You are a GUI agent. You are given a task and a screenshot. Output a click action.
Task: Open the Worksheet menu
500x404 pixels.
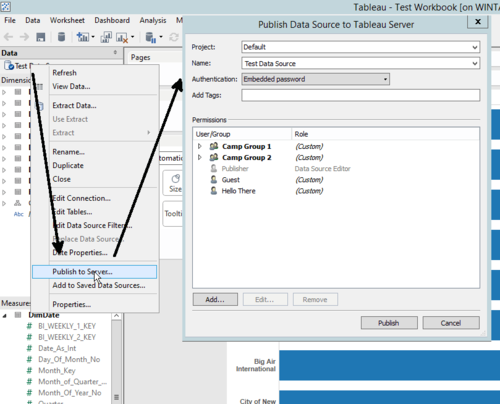67,20
